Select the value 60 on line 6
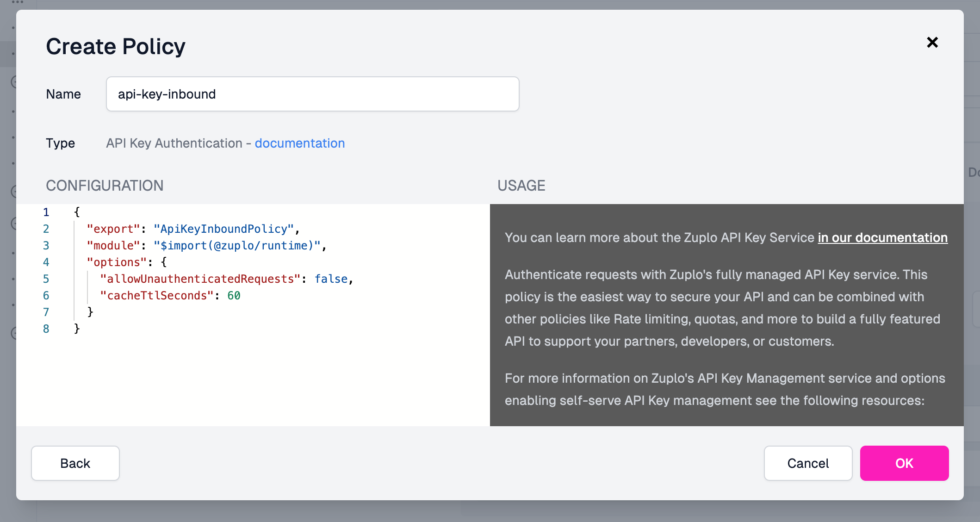980x522 pixels. pos(234,296)
